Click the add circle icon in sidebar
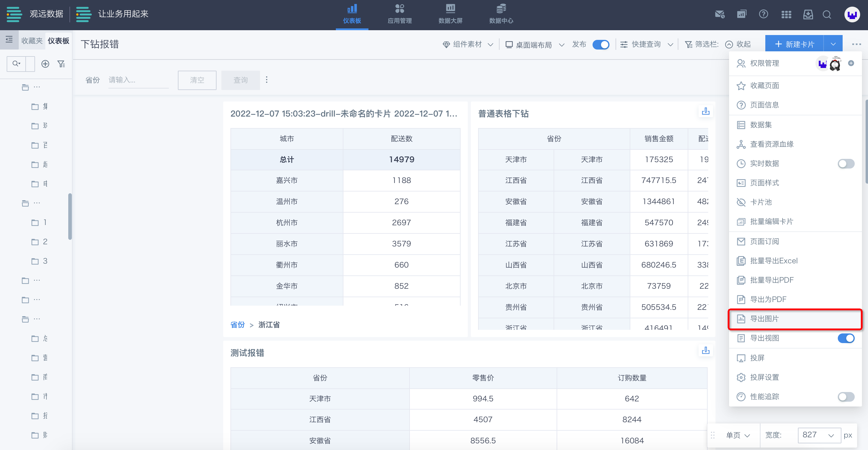Image resolution: width=868 pixels, height=450 pixels. 45,64
